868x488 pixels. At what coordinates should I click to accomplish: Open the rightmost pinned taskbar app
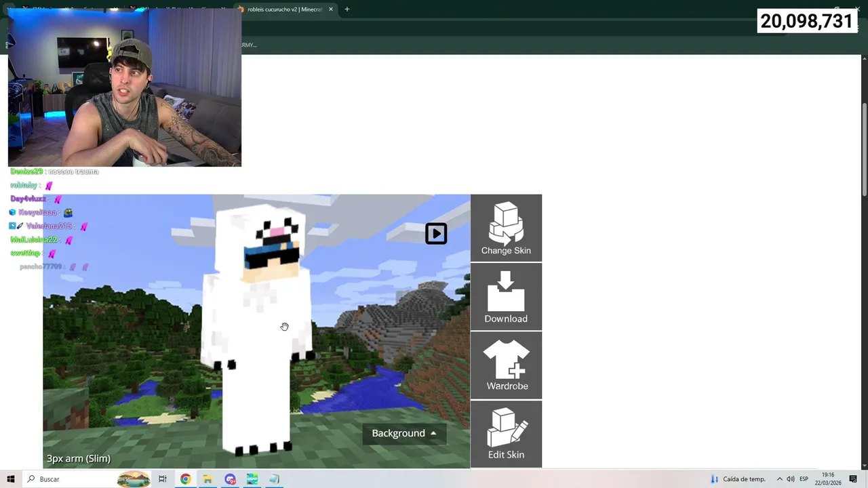pyautogui.click(x=275, y=479)
